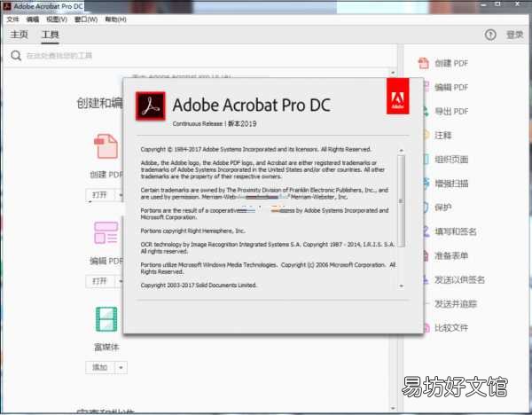Click red Adobe logo in About dialog
Viewport: 532px width, 415px height.
click(x=397, y=96)
